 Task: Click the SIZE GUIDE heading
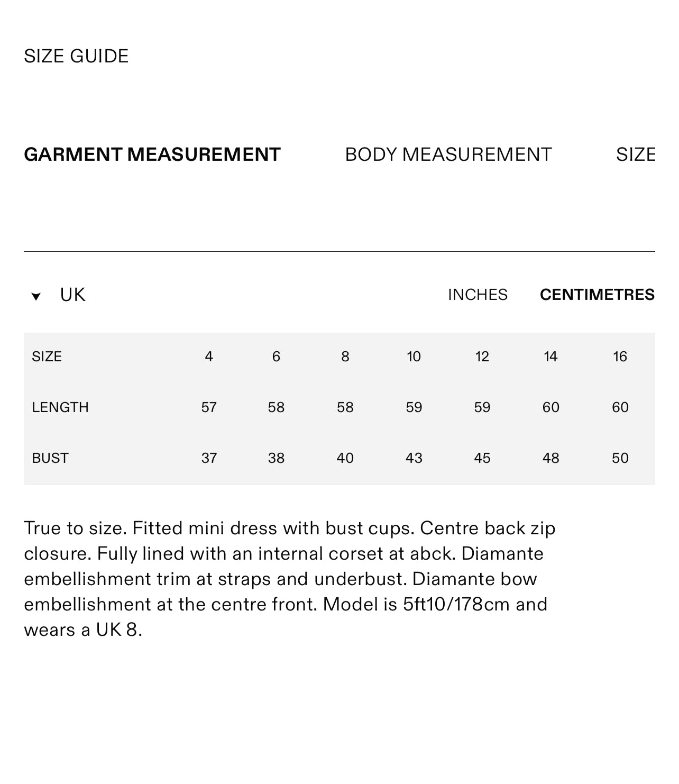tap(76, 56)
